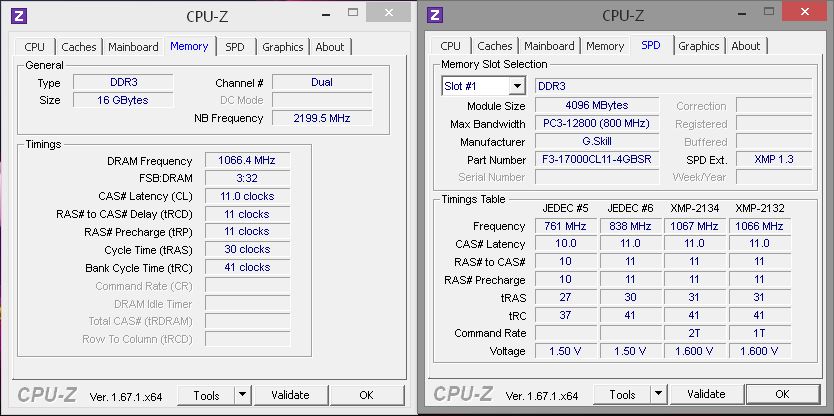
Task: Select the NB Frequency 2199.5 MHz value
Action: pyautogui.click(x=322, y=118)
